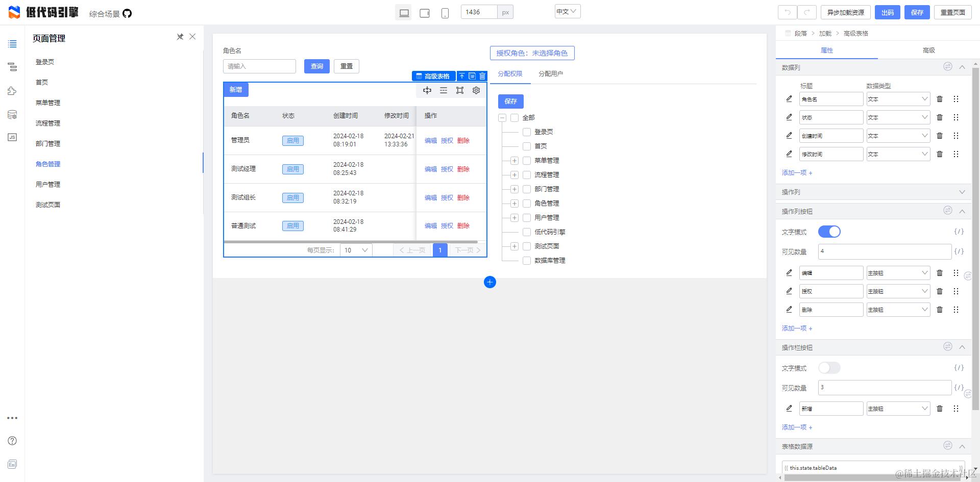Duplicate the table using the copy icon
Screen dimensions: 980x482
472,75
